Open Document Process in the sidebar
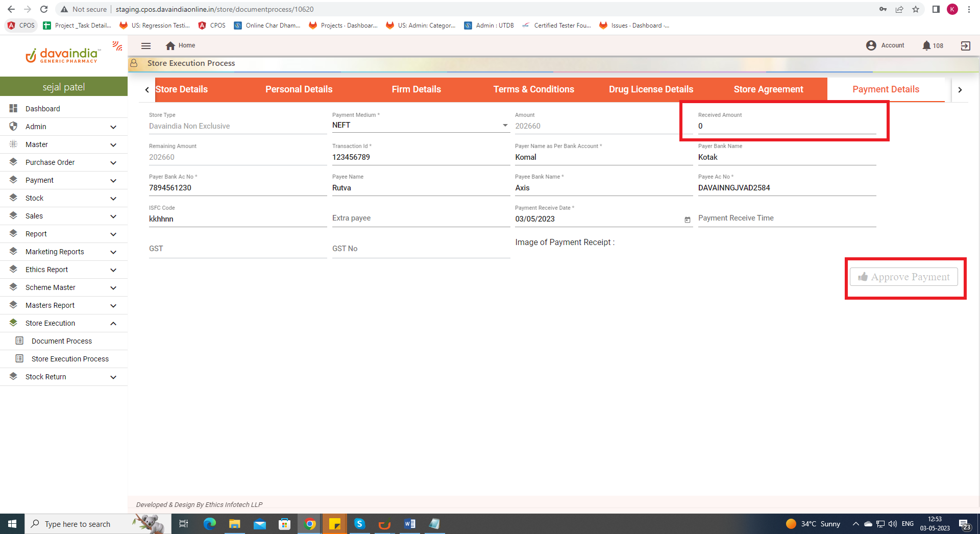The width and height of the screenshot is (980, 534). coord(62,341)
